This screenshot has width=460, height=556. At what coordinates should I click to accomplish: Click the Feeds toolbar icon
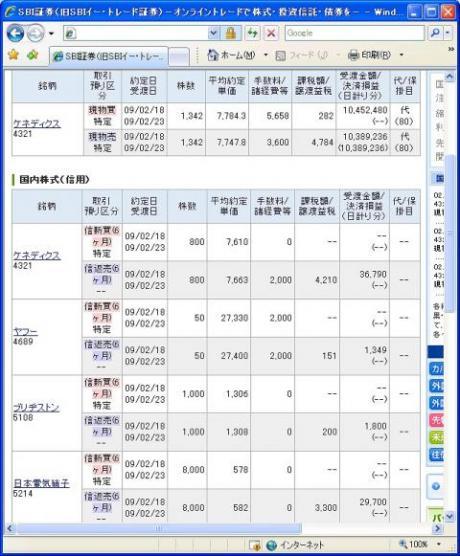(x=281, y=55)
